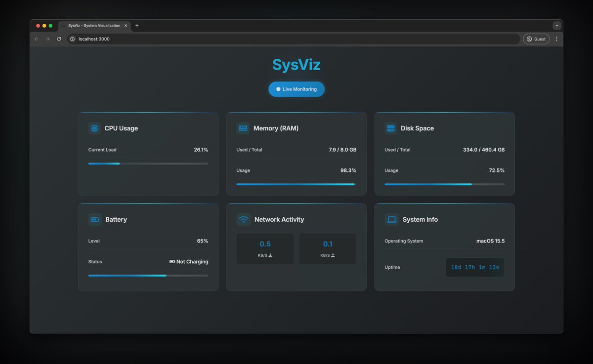Click the Battery card title
The width and height of the screenshot is (593, 364).
tap(116, 220)
